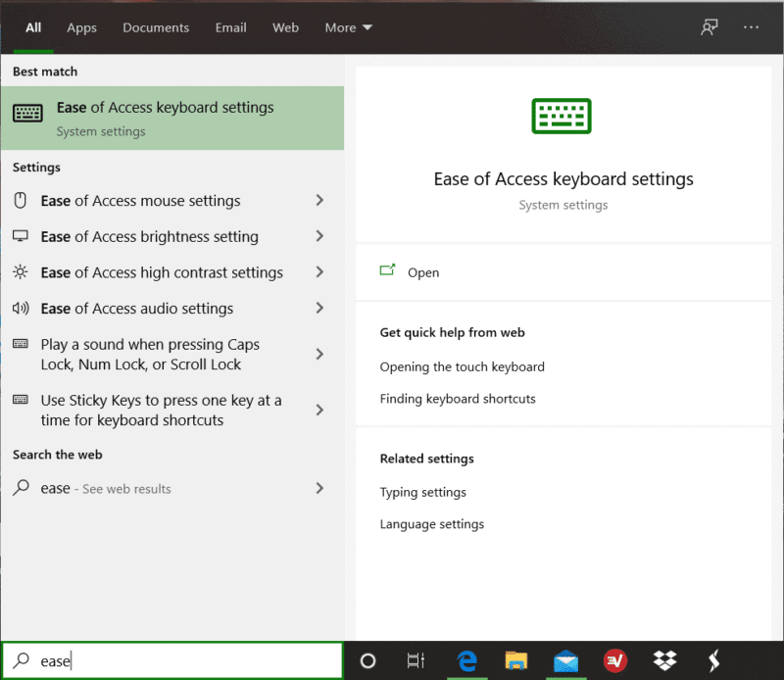Click the high contrast sun icon
Image resolution: width=784 pixels, height=680 pixels.
click(x=19, y=272)
